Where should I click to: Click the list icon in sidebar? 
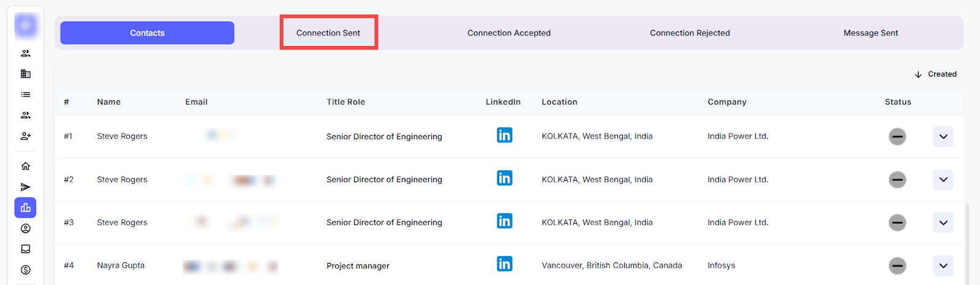tap(26, 94)
